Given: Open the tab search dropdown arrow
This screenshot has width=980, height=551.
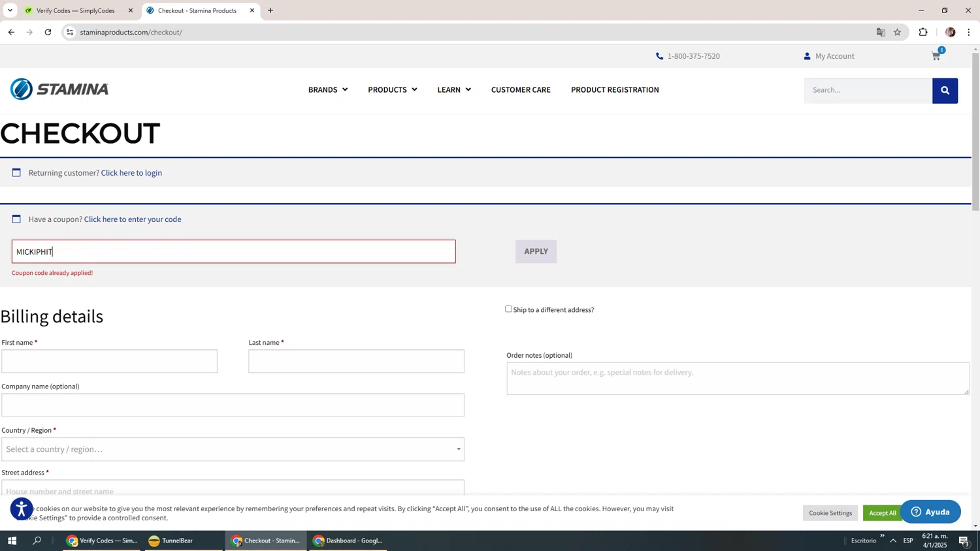Looking at the screenshot, I should click(10, 10).
